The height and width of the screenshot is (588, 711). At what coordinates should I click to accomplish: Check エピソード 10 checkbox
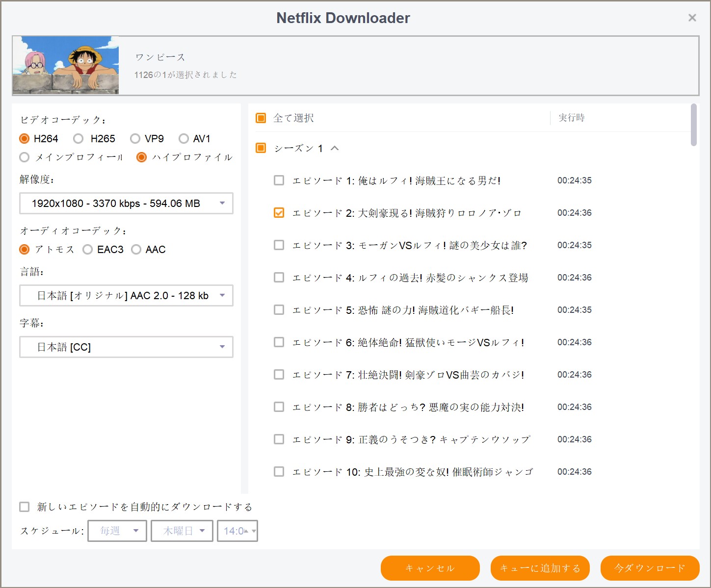point(279,472)
